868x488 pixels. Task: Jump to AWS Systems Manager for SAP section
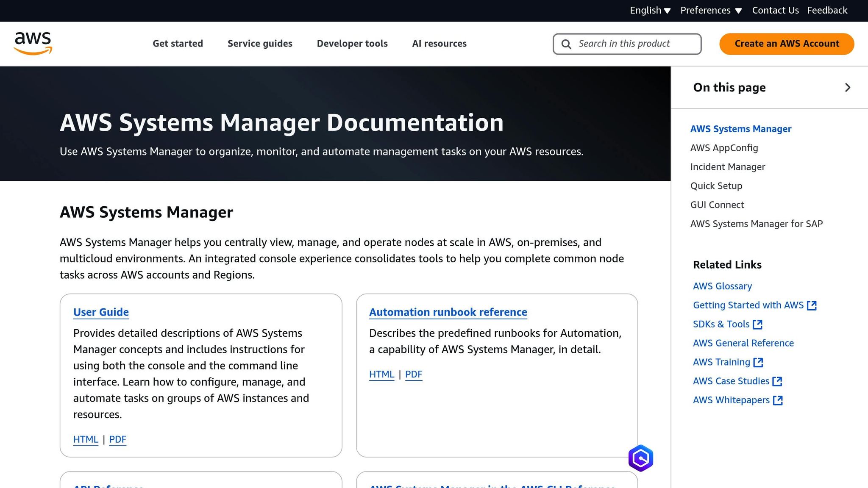756,224
